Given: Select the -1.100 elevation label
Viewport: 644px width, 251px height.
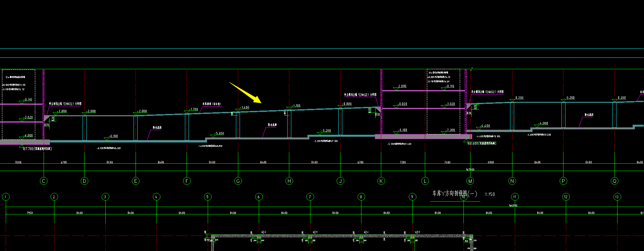Looking at the screenshot, I should pos(296,106).
